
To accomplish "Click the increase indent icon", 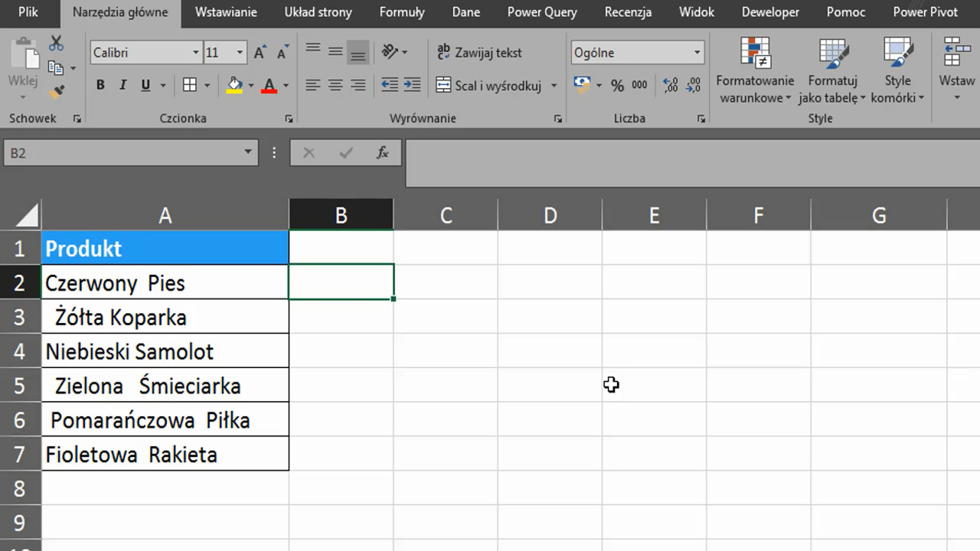I will click(x=412, y=85).
